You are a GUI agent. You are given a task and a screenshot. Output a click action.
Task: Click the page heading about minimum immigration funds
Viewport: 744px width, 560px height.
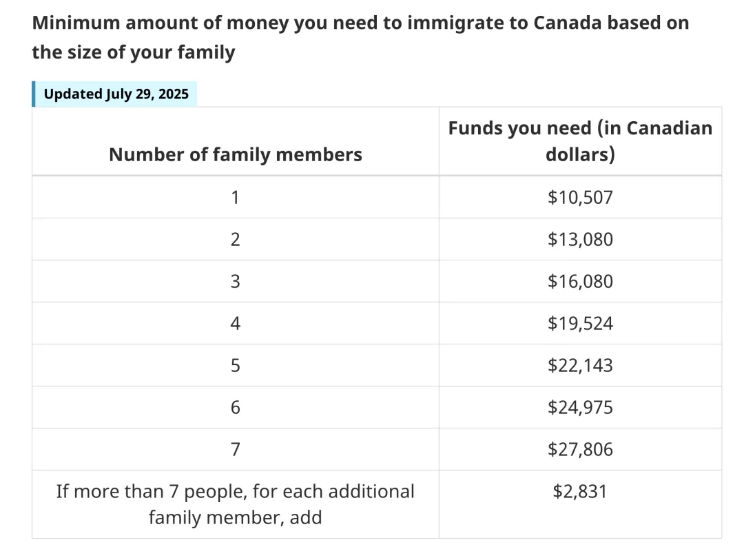click(x=360, y=37)
